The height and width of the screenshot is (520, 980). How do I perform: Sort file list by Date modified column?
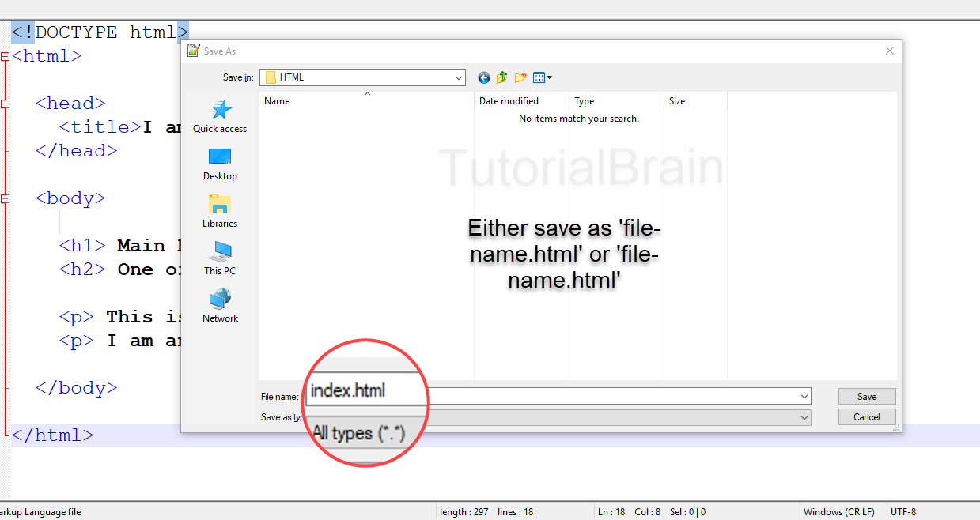[522, 101]
